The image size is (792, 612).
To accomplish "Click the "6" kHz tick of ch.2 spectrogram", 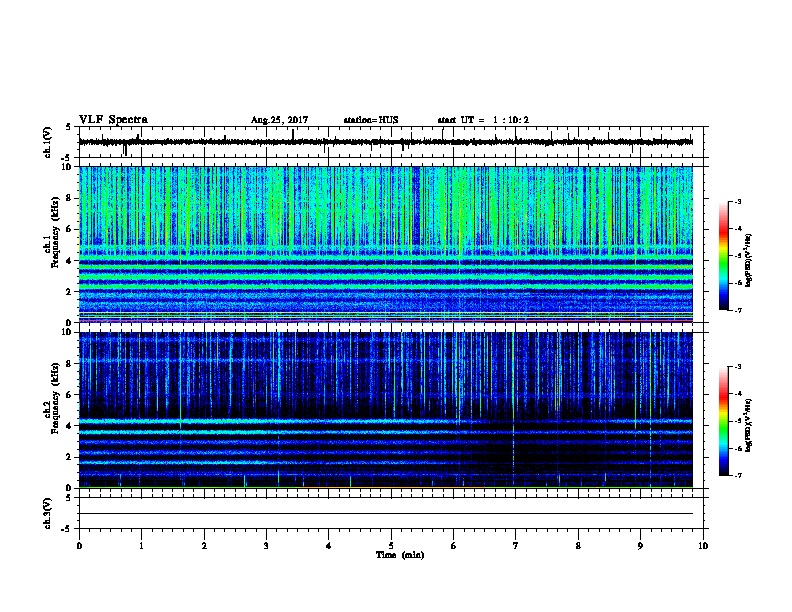I will point(70,395).
